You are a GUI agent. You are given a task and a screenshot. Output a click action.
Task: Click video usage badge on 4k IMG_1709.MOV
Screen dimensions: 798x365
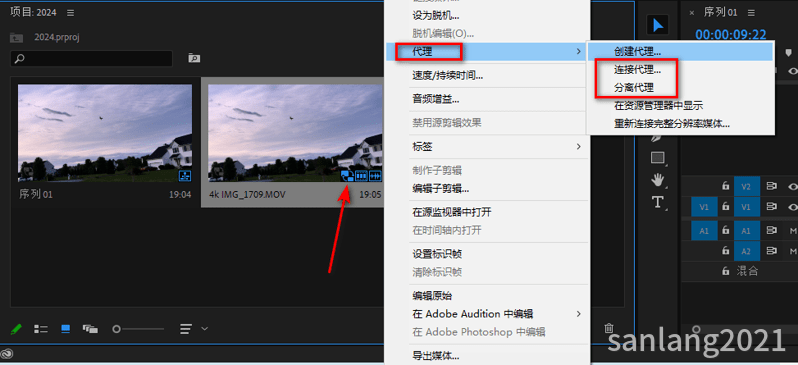pos(361,176)
